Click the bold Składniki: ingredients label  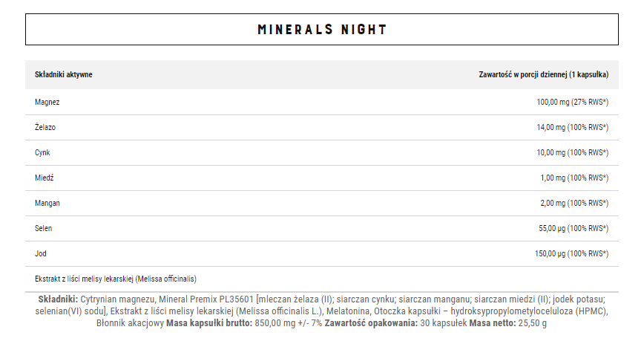[x=58, y=299]
